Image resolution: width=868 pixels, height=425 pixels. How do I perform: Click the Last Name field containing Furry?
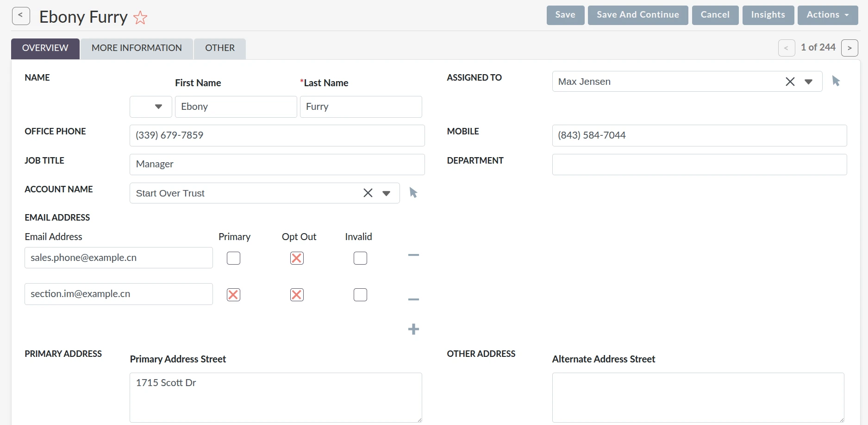361,107
